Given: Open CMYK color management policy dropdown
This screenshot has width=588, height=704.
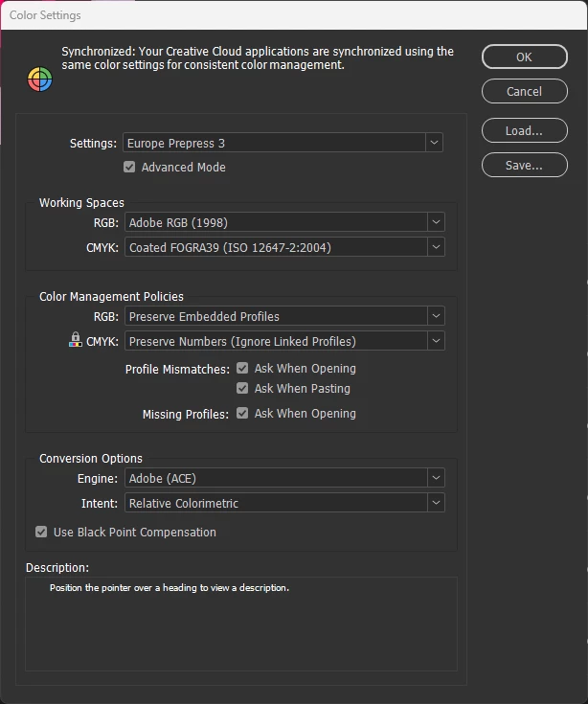Looking at the screenshot, I should (284, 341).
